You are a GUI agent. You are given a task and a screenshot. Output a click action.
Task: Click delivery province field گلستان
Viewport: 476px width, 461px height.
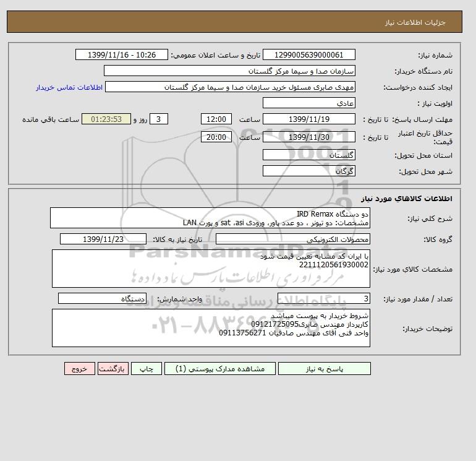308,155
